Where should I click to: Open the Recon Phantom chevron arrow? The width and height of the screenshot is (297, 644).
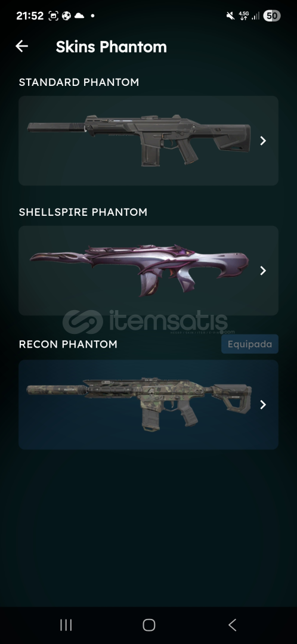(264, 404)
